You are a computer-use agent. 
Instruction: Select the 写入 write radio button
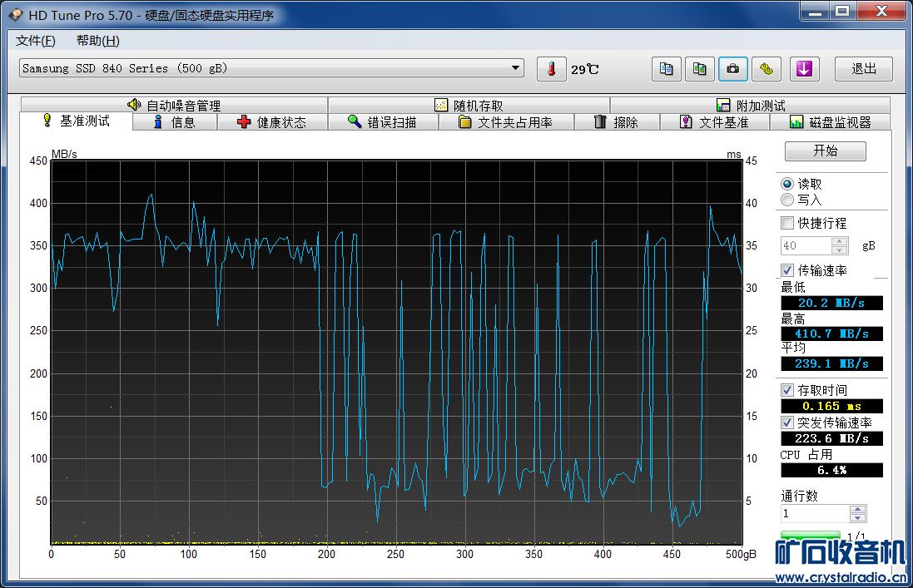click(x=787, y=200)
